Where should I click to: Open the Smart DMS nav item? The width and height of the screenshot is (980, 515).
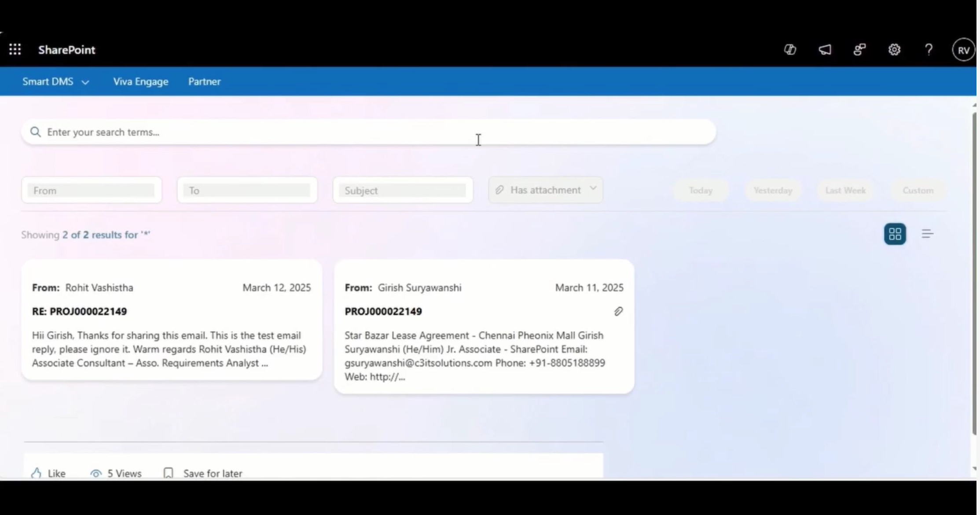[48, 81]
